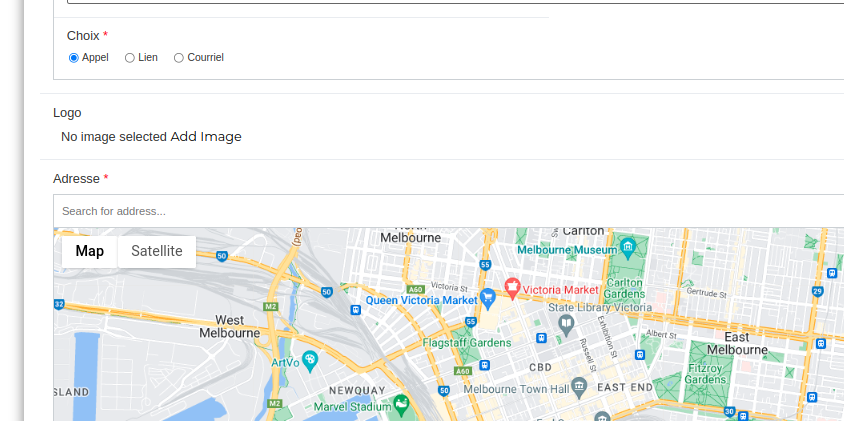Switch map to Map view
This screenshot has width=844, height=421.
pos(89,251)
